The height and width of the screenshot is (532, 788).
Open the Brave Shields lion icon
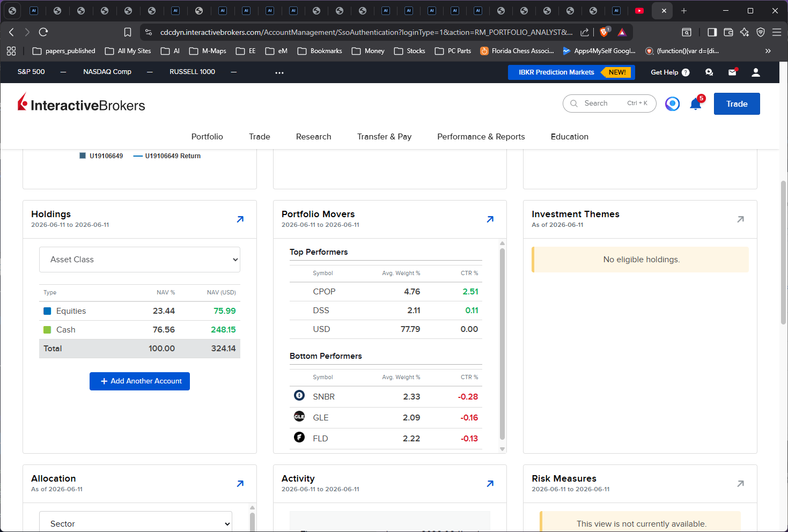(604, 32)
